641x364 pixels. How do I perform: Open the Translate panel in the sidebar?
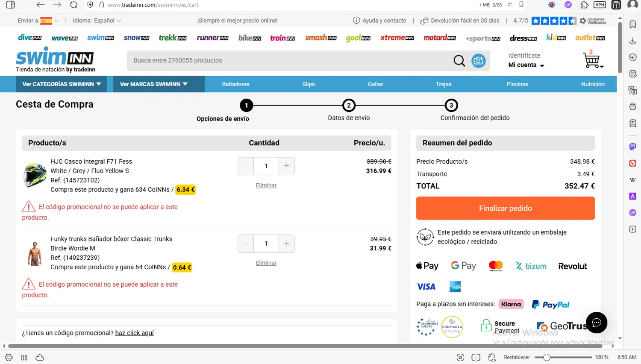click(633, 90)
